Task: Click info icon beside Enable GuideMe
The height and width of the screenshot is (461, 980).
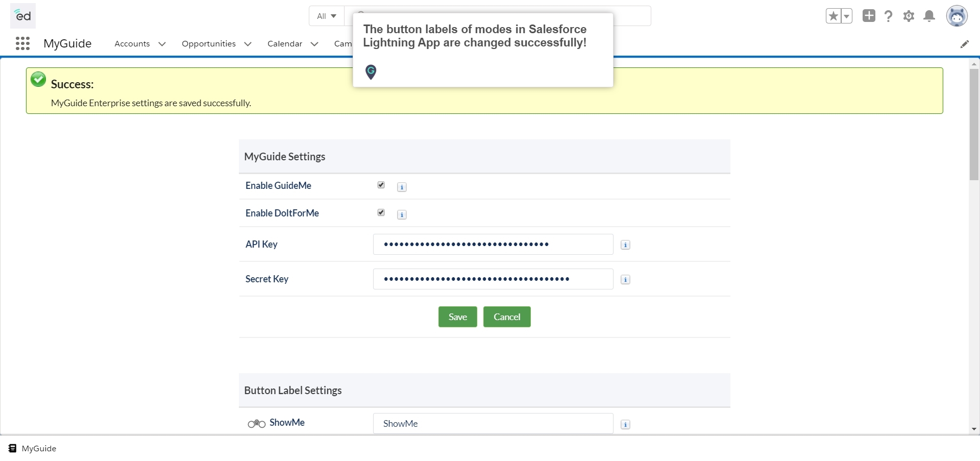Action: click(x=402, y=187)
